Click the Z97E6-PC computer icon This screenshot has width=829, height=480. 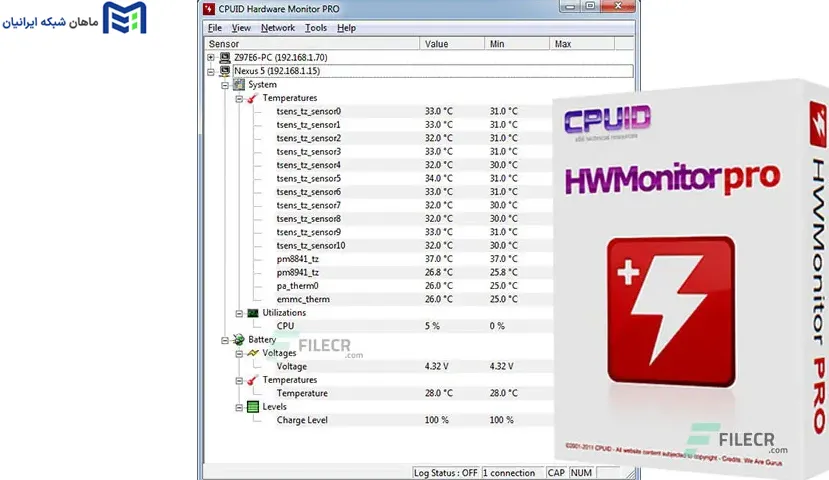click(225, 57)
